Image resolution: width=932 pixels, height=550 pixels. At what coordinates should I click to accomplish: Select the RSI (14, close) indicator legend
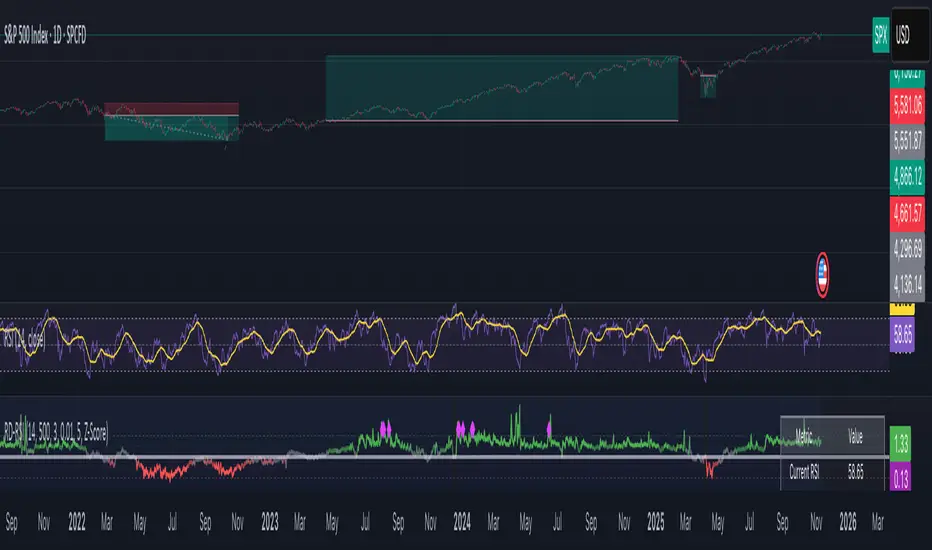point(24,339)
